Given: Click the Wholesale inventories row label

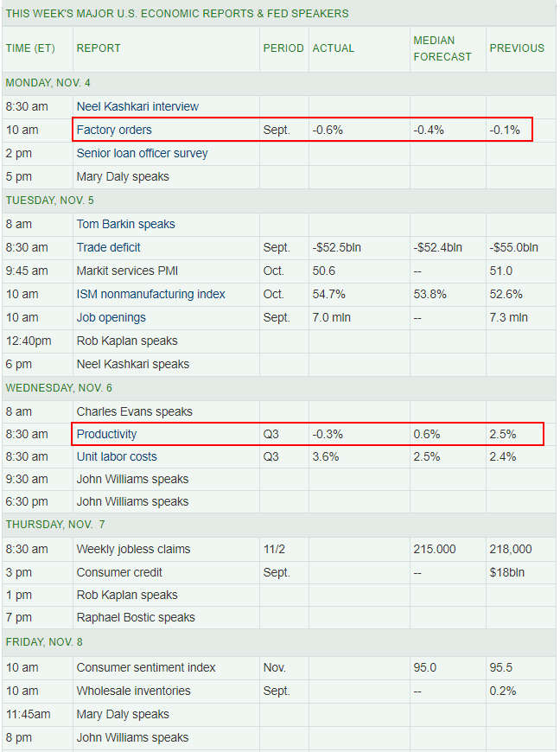Looking at the screenshot, I should pyautogui.click(x=133, y=691).
